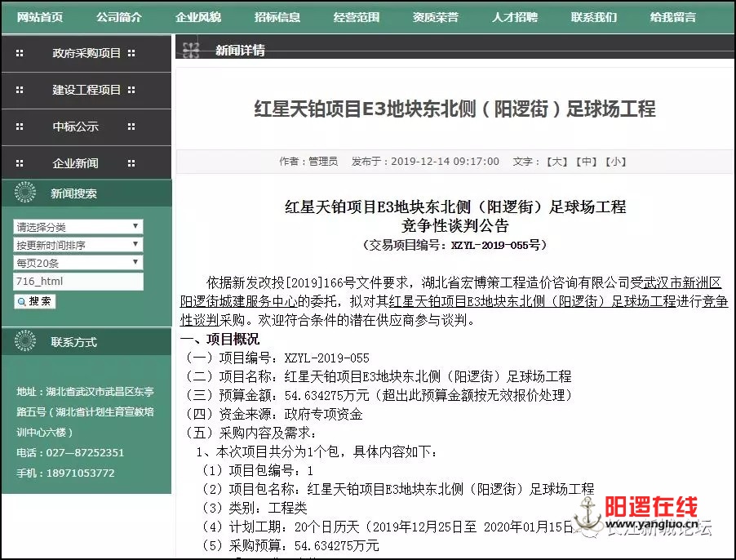Click the 预算金额 54.634275万元 line
The width and height of the screenshot is (736, 560).
click(x=379, y=395)
